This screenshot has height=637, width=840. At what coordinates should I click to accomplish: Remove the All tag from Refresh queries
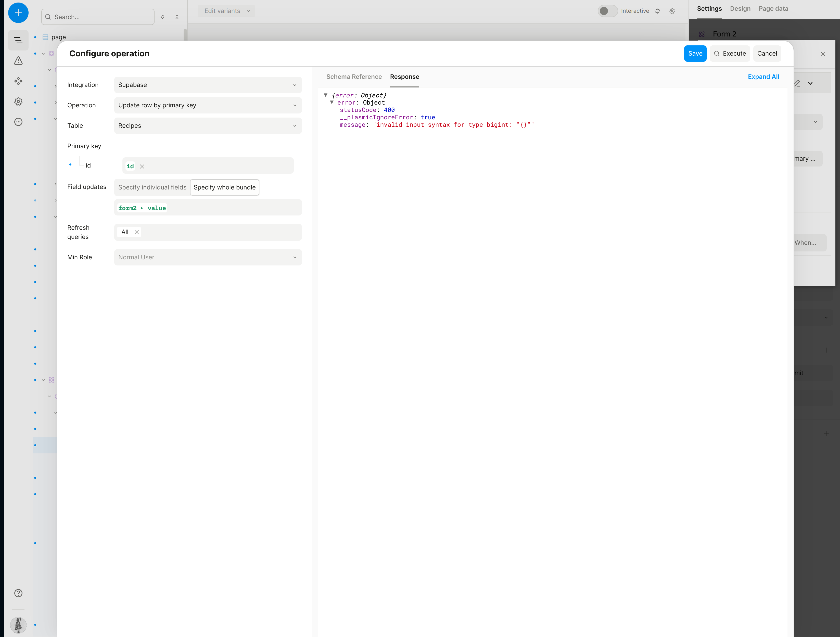pyautogui.click(x=137, y=232)
